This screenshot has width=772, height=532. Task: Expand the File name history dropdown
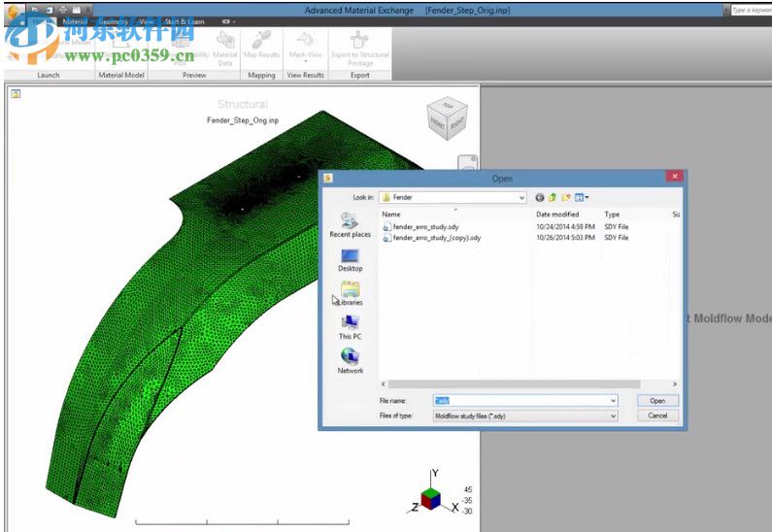pyautogui.click(x=613, y=401)
